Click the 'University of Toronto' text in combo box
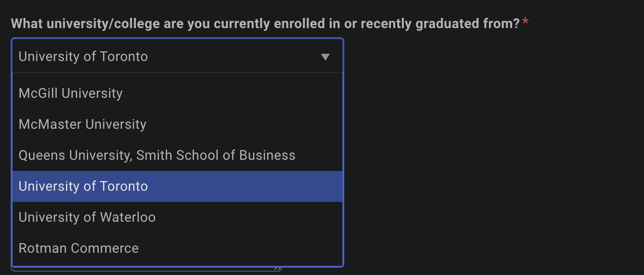This screenshot has width=644, height=275. coord(83,57)
